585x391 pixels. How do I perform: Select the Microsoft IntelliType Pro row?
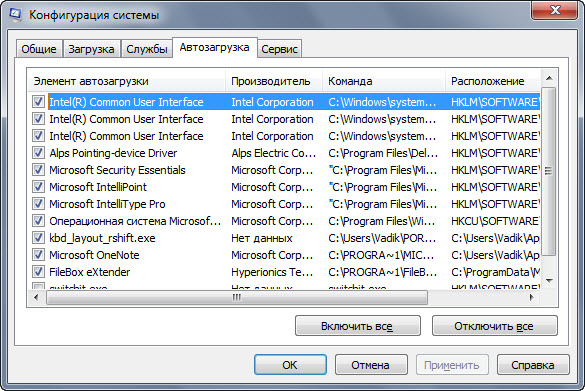click(285, 204)
